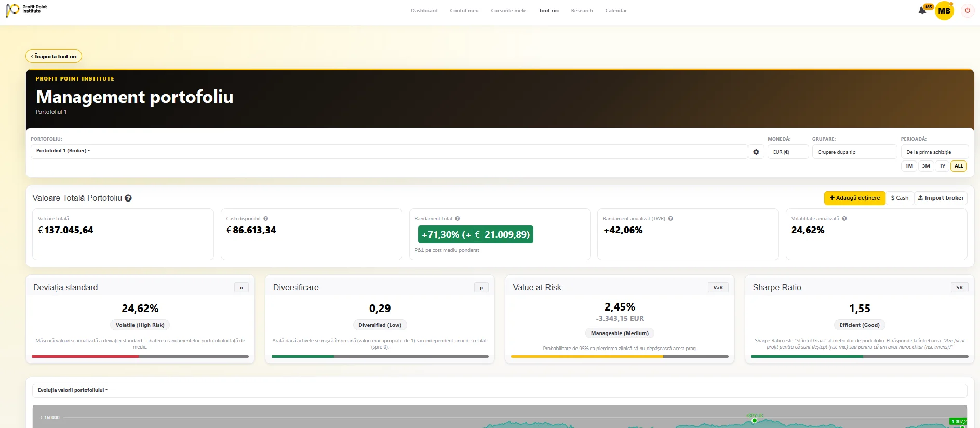This screenshot has width=980, height=428.
Task: Click Efficient (Good) label
Action: click(860, 325)
